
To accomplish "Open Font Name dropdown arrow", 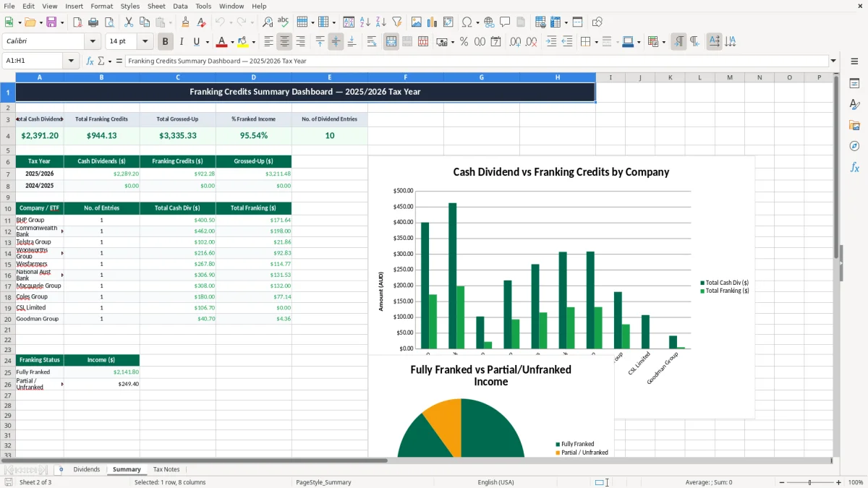I will coord(93,42).
